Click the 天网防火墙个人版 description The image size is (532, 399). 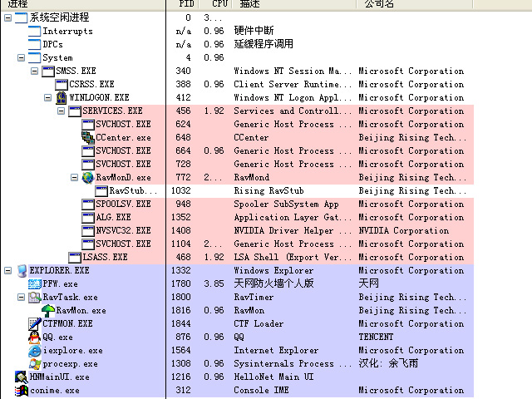(x=273, y=283)
